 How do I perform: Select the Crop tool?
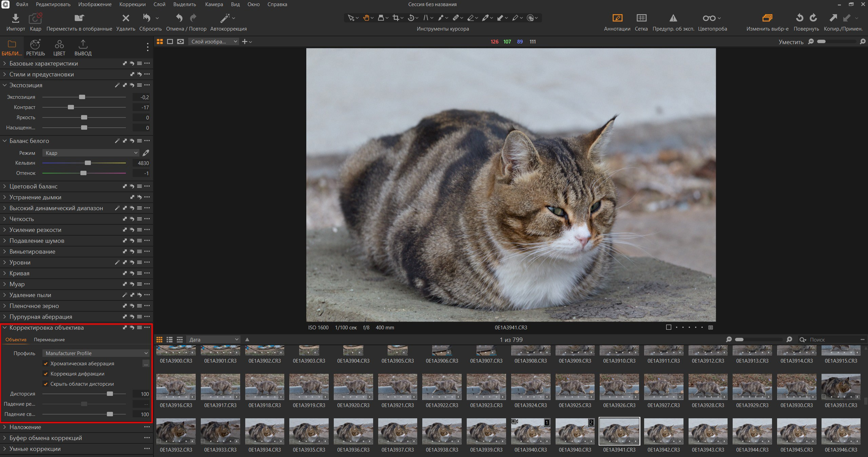click(396, 18)
